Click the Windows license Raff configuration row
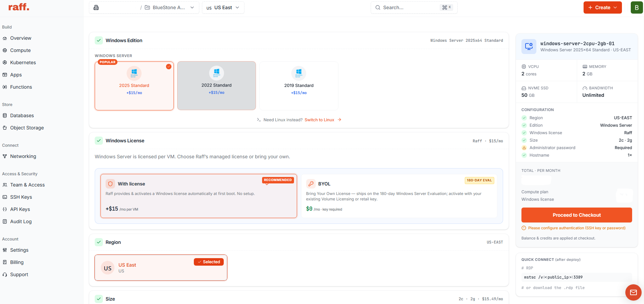This screenshot has height=304, width=644. pos(577,133)
